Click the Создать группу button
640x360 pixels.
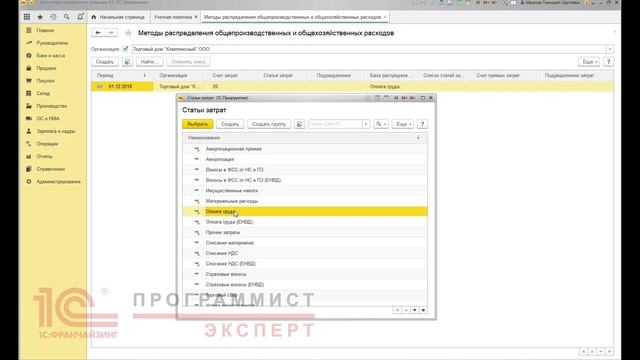pos(269,124)
